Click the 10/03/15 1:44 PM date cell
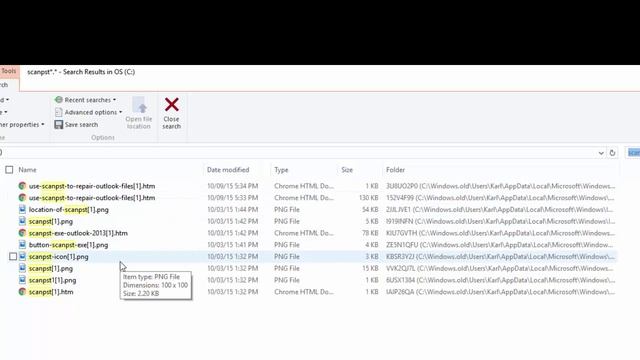The image size is (640, 360). 233,209
